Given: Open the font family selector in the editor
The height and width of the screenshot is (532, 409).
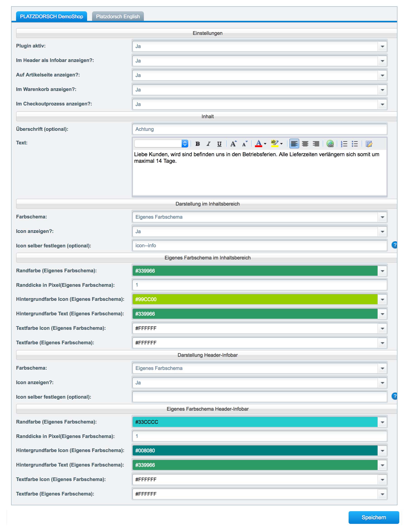Looking at the screenshot, I should click(x=161, y=144).
